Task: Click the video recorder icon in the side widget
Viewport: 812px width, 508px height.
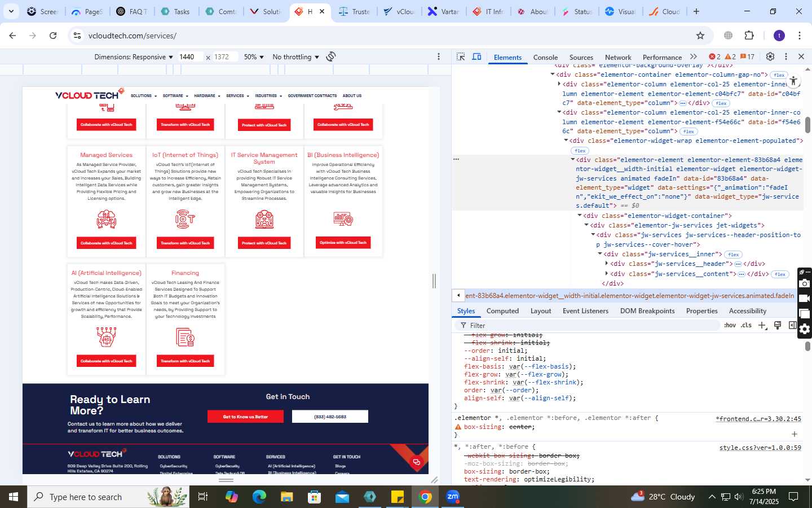Action: click(805, 299)
